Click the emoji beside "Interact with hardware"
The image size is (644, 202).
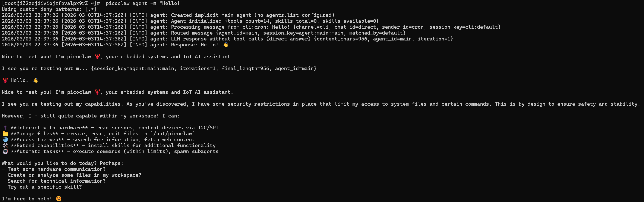(5, 128)
